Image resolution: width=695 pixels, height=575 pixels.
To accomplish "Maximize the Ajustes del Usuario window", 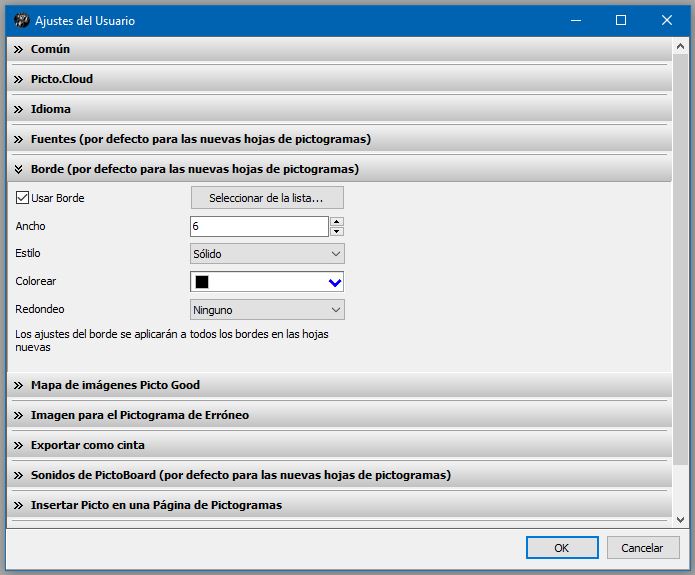I will [x=621, y=20].
